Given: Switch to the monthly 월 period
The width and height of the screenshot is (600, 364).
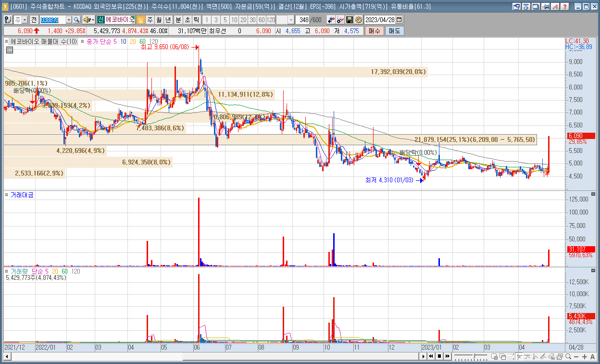Looking at the screenshot, I should 159,20.
